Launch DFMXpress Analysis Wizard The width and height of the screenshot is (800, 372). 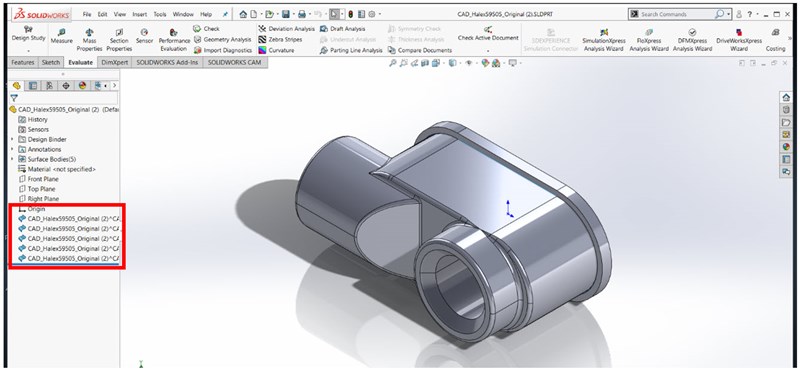click(x=692, y=40)
